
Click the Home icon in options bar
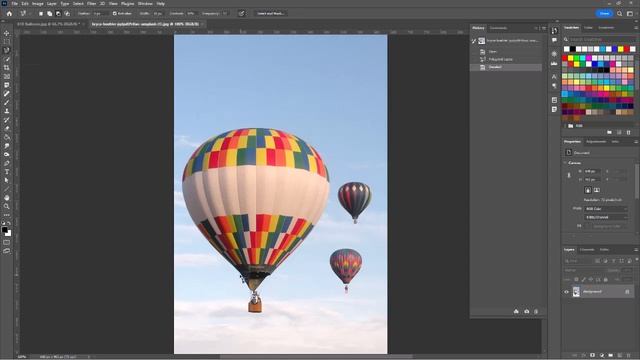point(9,13)
